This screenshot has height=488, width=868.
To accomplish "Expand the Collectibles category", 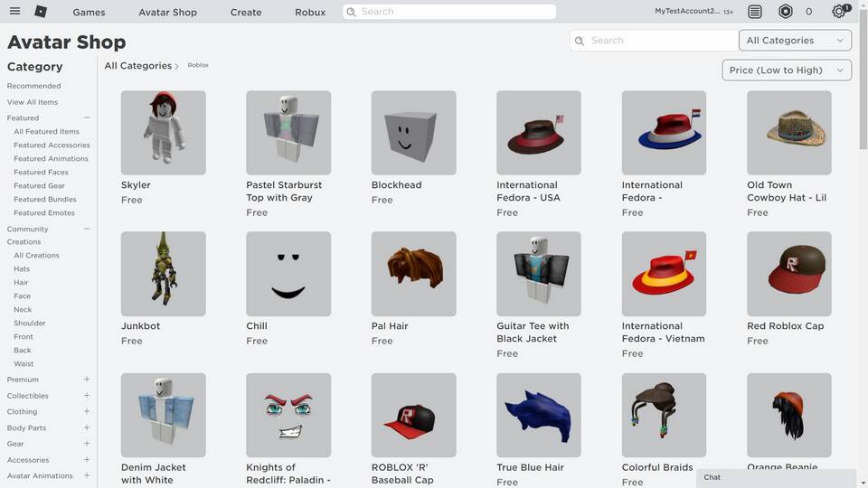I will pos(87,395).
